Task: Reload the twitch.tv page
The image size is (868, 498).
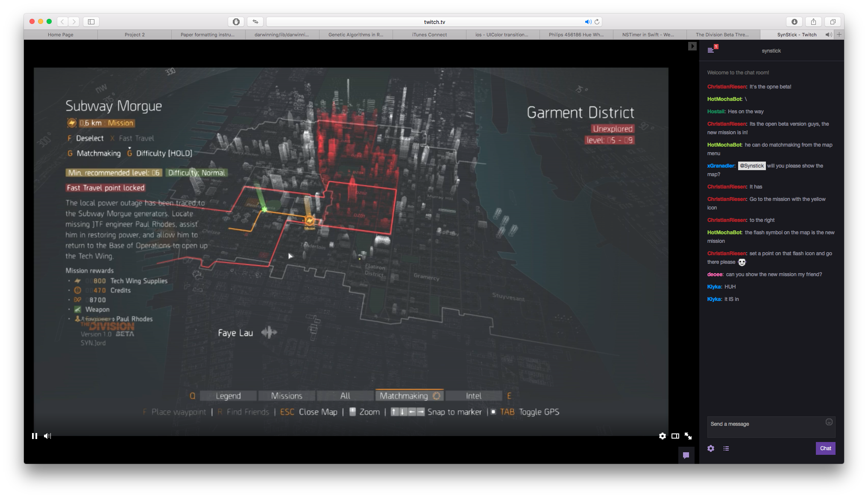Action: point(597,22)
